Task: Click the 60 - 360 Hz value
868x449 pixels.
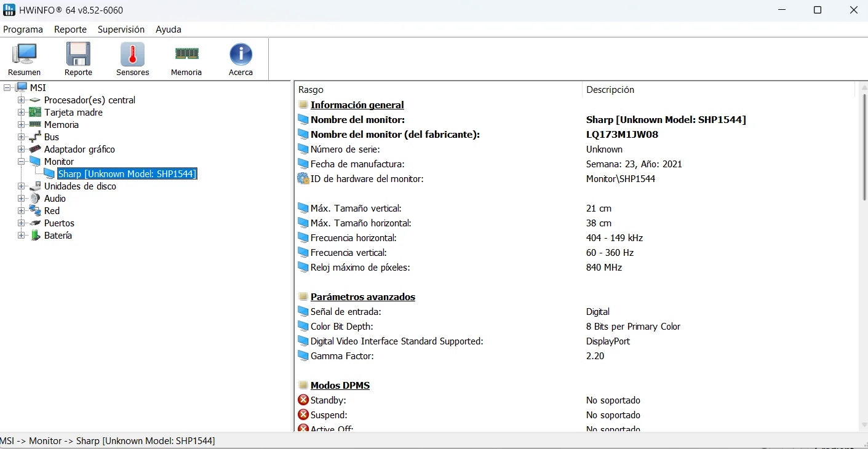Action: coord(610,252)
